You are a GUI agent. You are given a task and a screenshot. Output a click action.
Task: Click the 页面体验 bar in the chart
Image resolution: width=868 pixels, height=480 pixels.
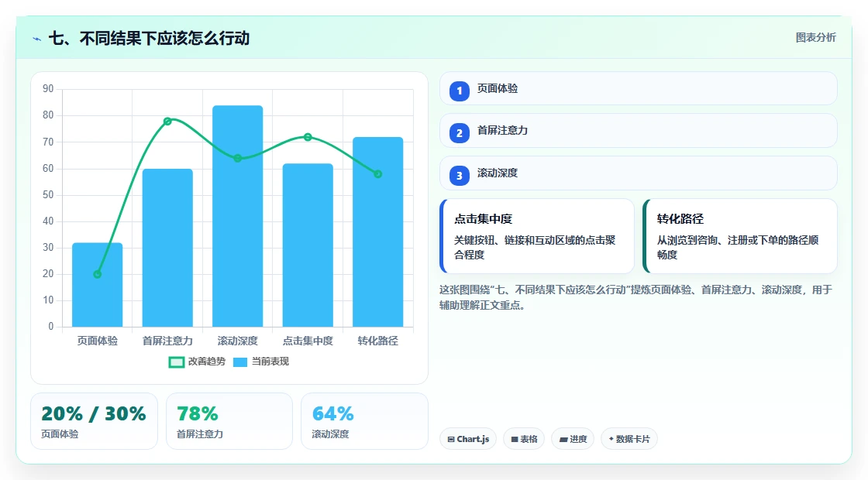(98, 285)
